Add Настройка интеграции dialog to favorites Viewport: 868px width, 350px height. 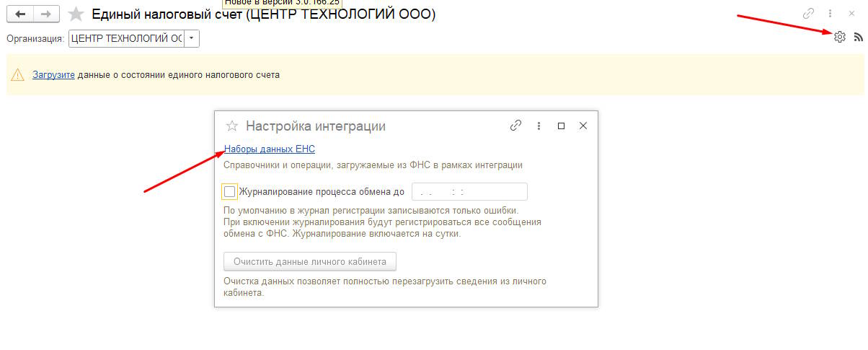coord(232,126)
